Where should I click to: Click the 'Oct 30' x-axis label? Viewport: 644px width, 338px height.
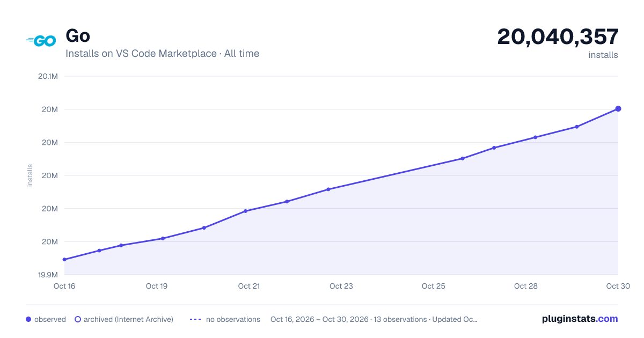point(617,286)
